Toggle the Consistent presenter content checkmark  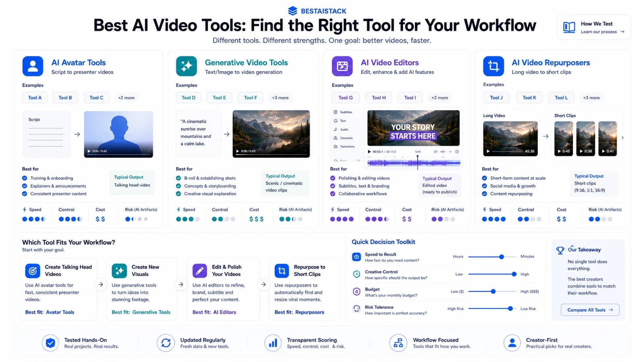point(25,193)
